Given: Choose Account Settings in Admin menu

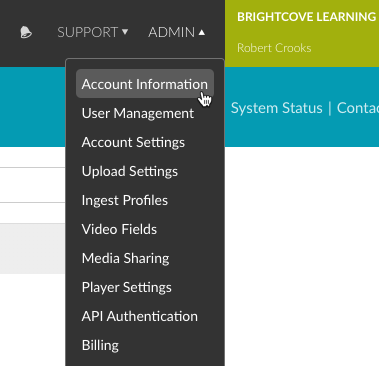Looking at the screenshot, I should pos(133,143).
